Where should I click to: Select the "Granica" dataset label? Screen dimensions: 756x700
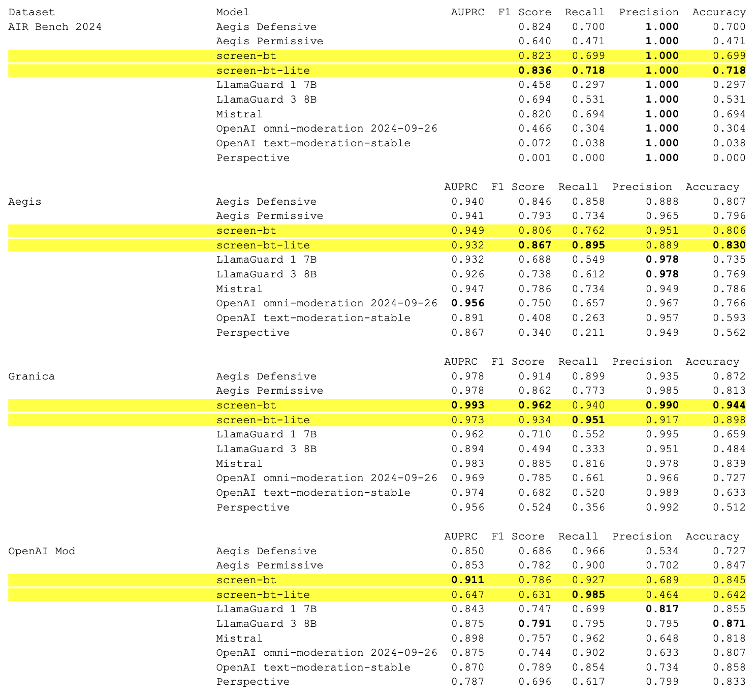(x=31, y=376)
